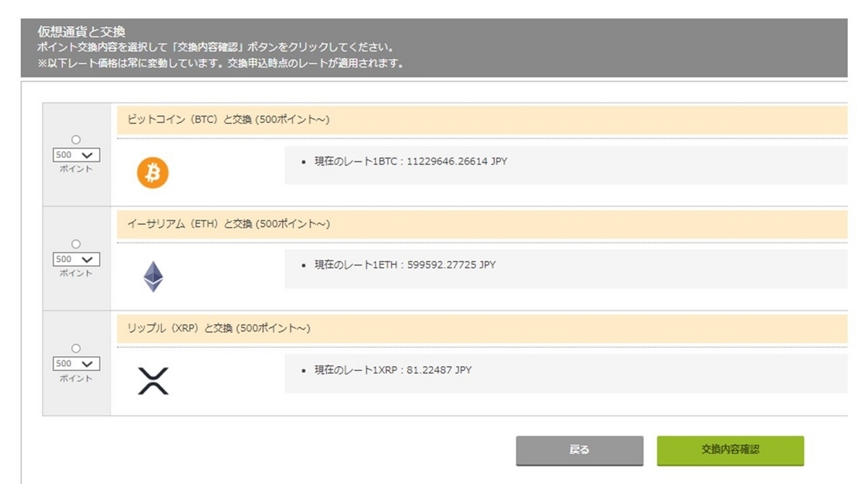Viewport: 868px width, 484px height.
Task: Select the radio button for Ripple exchange
Action: 75,349
